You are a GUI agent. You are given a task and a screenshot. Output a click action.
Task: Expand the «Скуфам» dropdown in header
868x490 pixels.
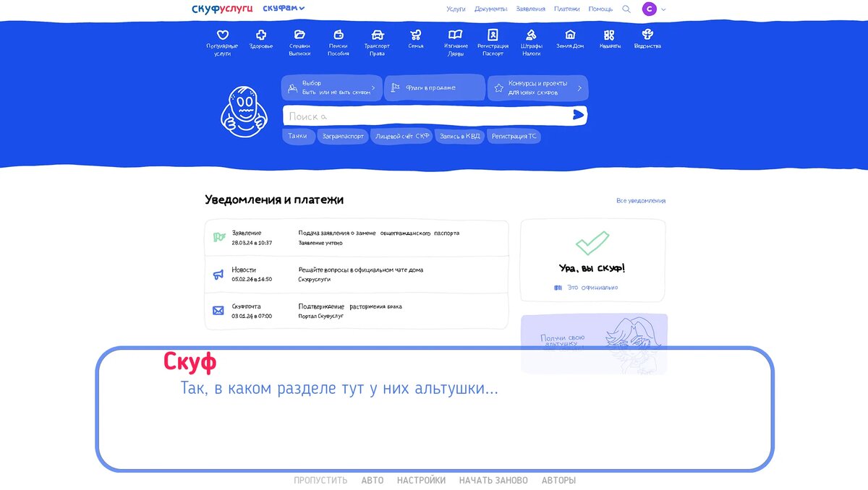[x=282, y=9]
